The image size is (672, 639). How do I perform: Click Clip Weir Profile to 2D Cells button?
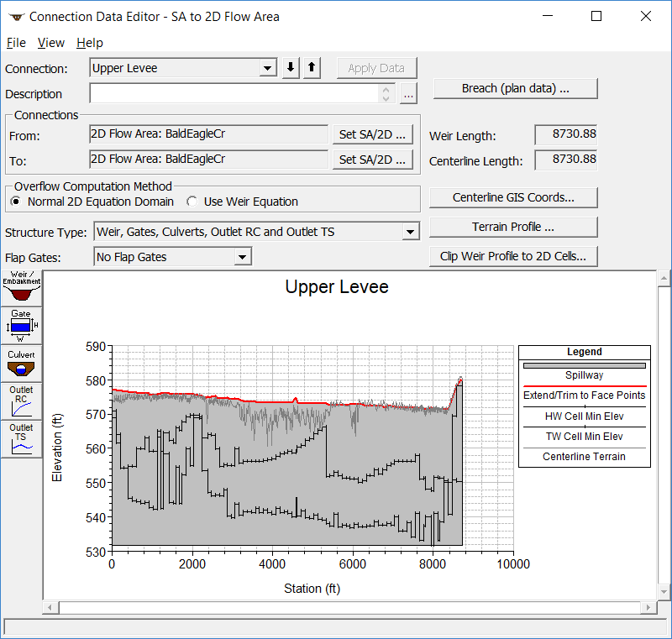(513, 257)
